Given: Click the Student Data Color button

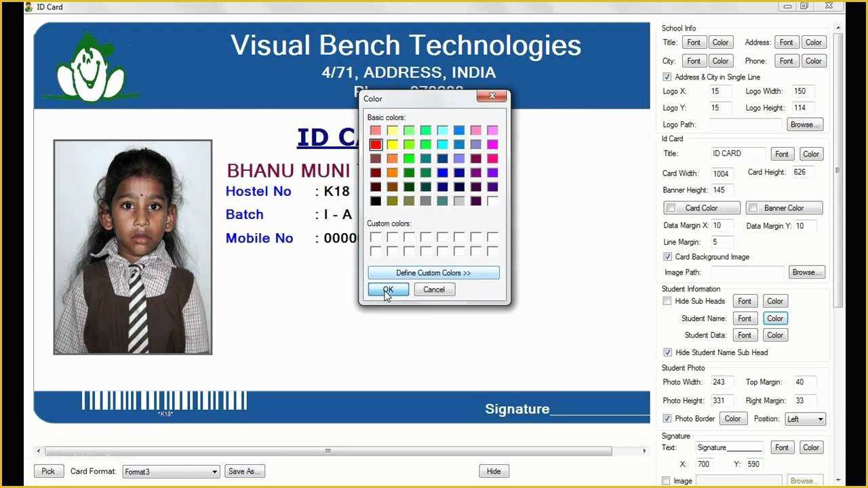Looking at the screenshot, I should (x=775, y=335).
